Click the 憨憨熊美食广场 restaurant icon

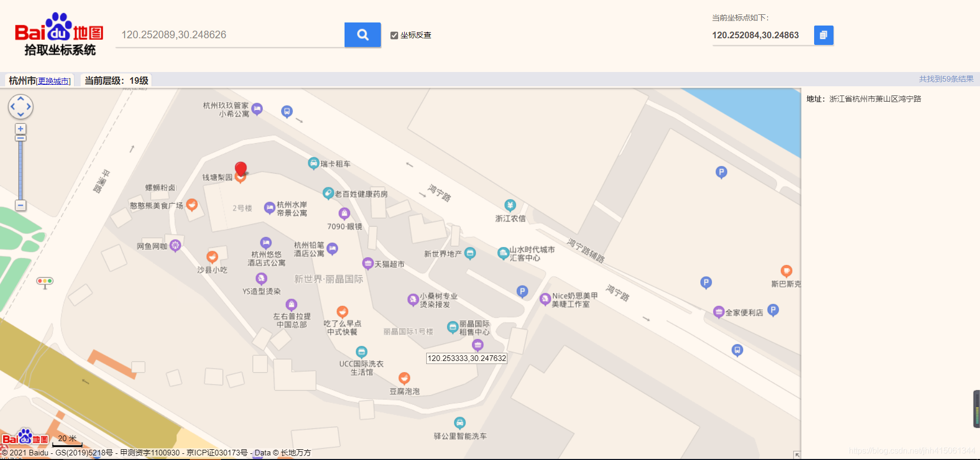pos(192,205)
